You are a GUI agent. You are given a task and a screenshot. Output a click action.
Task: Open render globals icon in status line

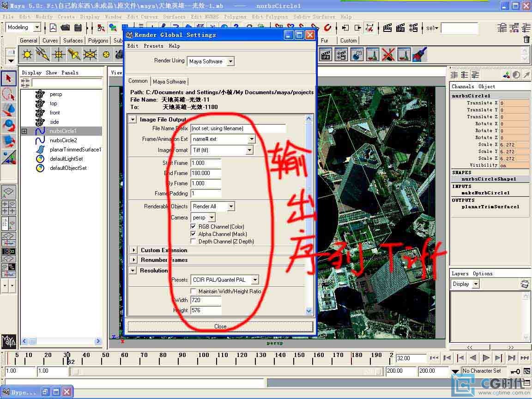(413, 28)
